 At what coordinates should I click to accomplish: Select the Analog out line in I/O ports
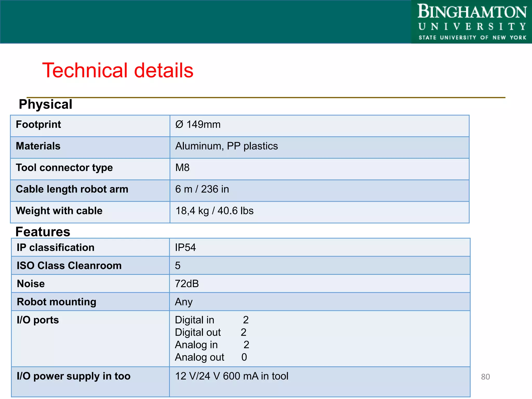(210, 357)
